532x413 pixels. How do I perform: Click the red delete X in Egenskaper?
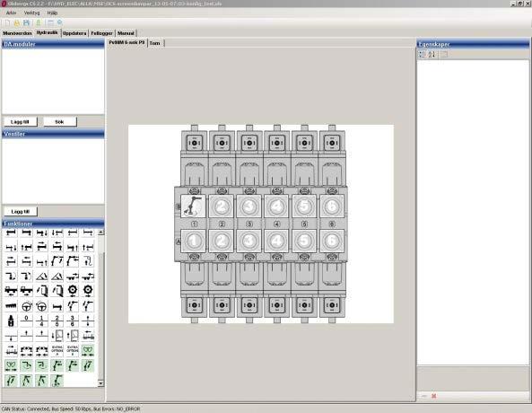point(433,396)
